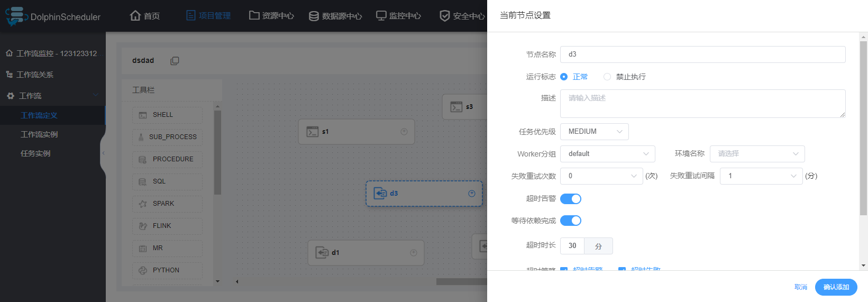The width and height of the screenshot is (868, 302).
Task: Disable the 等待依赖完成 switch
Action: (571, 221)
